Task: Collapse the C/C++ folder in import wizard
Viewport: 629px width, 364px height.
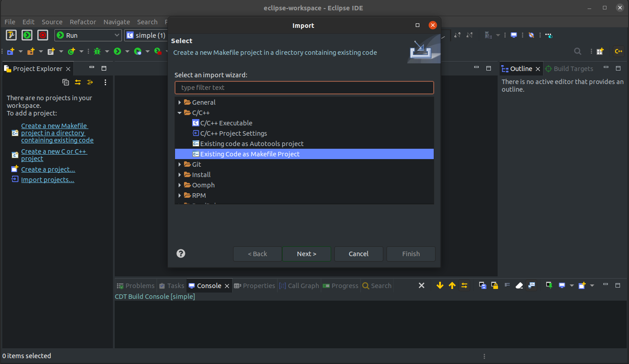Action: tap(180, 113)
